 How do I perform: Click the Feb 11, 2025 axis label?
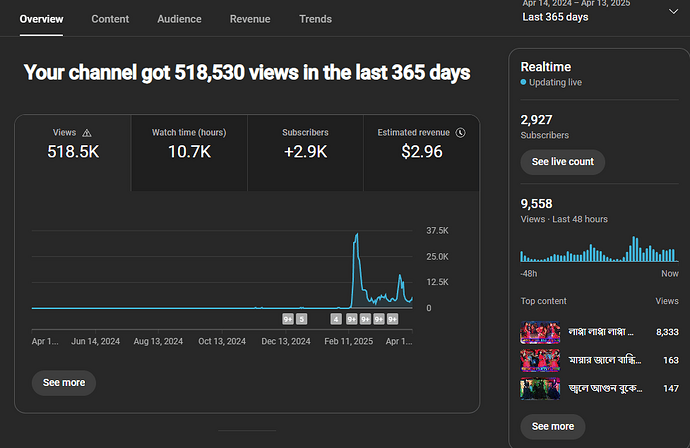tap(349, 342)
